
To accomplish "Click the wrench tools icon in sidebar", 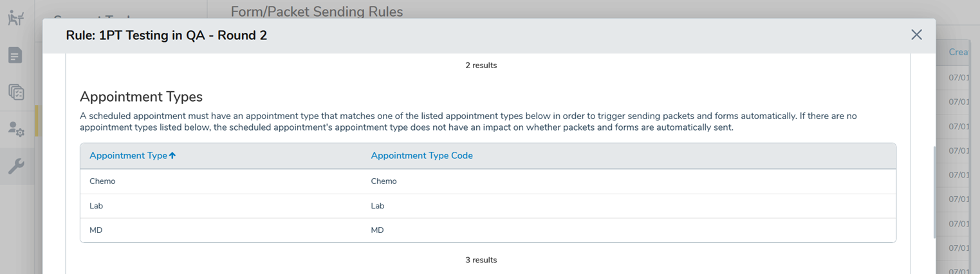I will point(15,167).
